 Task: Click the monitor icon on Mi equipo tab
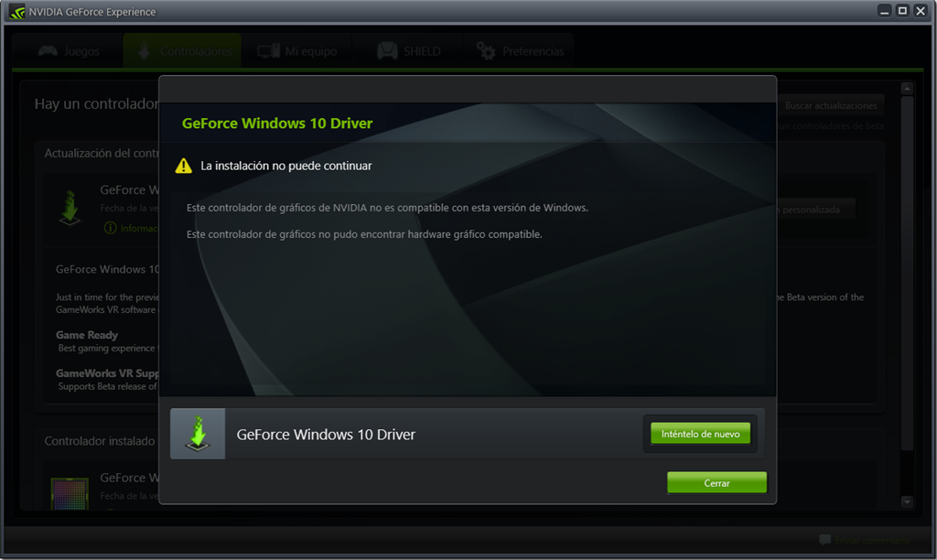pos(268,51)
